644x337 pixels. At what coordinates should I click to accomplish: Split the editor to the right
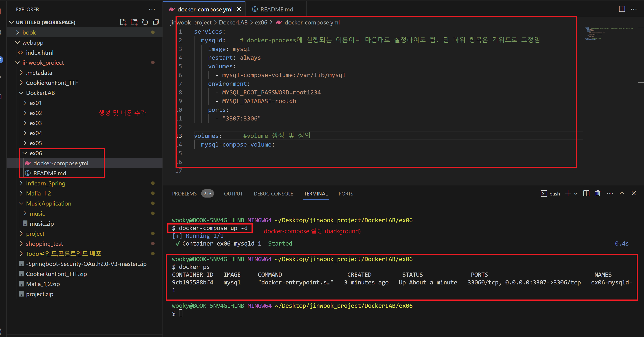pos(622,9)
